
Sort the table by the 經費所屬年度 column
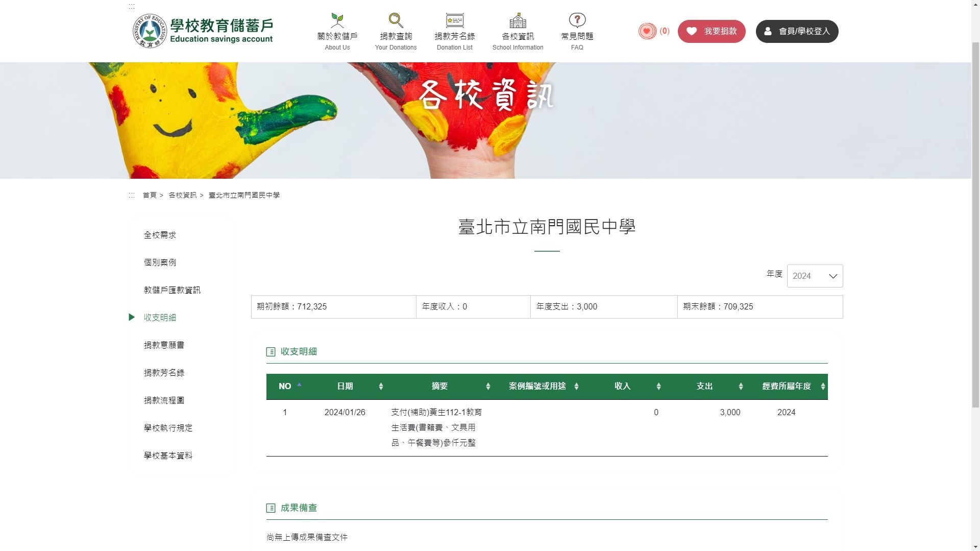[787, 387]
